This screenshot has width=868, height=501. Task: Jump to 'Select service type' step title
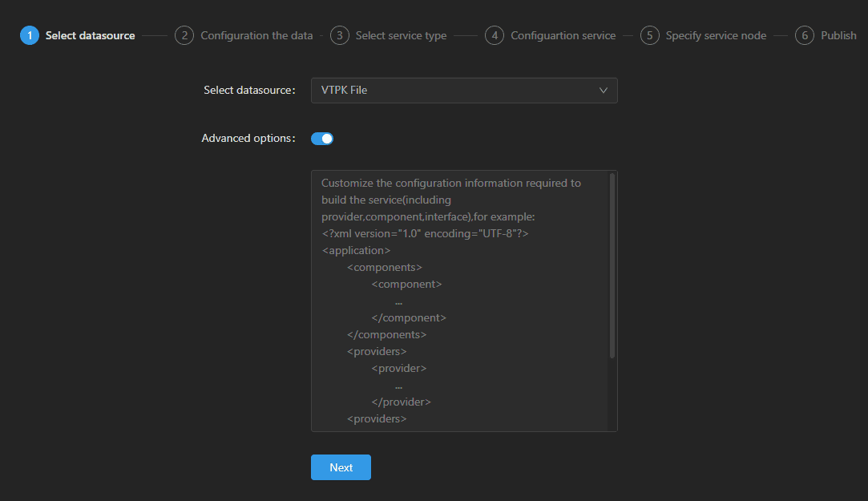coord(401,35)
